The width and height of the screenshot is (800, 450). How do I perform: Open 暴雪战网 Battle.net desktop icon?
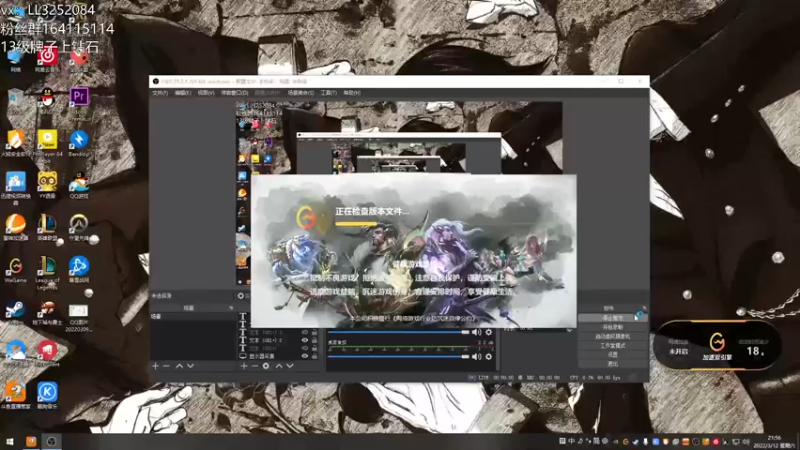pyautogui.click(x=79, y=266)
